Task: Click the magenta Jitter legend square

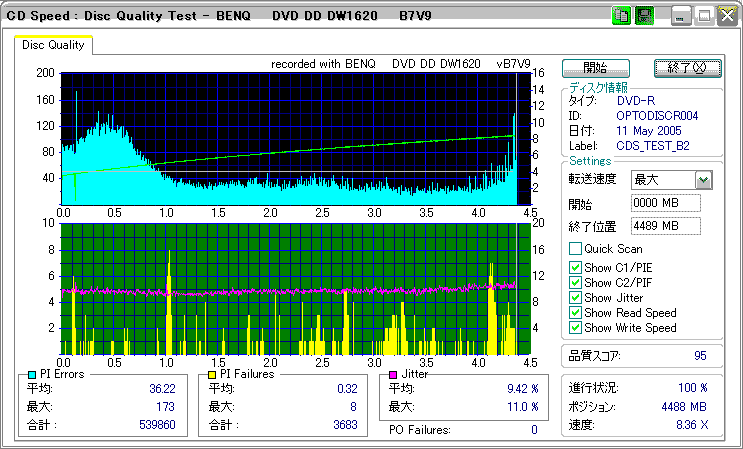Action: point(393,374)
